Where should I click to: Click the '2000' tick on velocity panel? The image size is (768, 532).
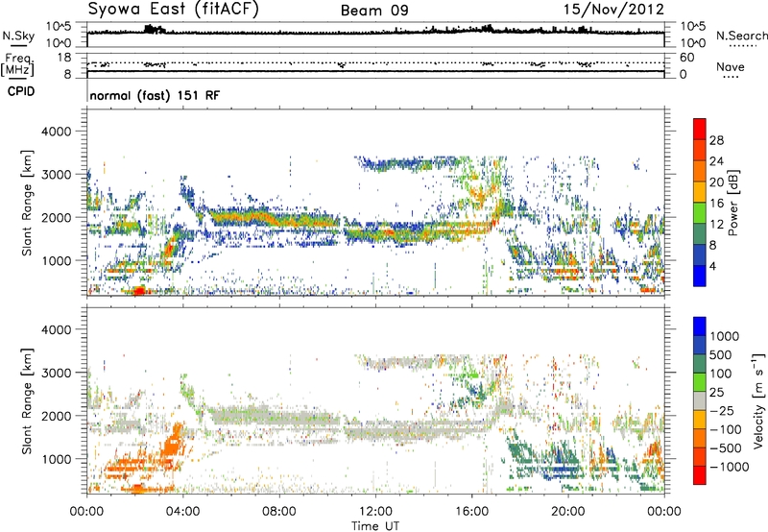pos(57,416)
